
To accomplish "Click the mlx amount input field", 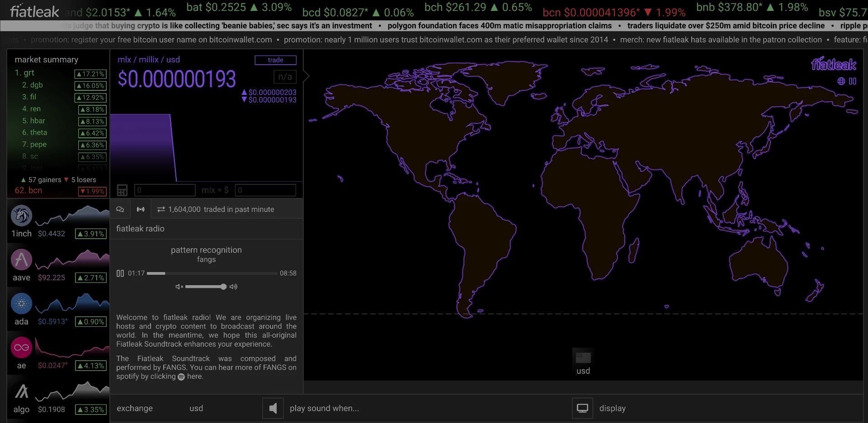I will click(x=165, y=190).
